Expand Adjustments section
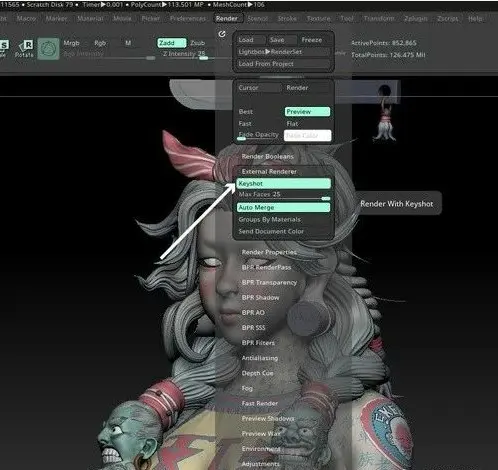This screenshot has height=470, width=498. point(261,464)
